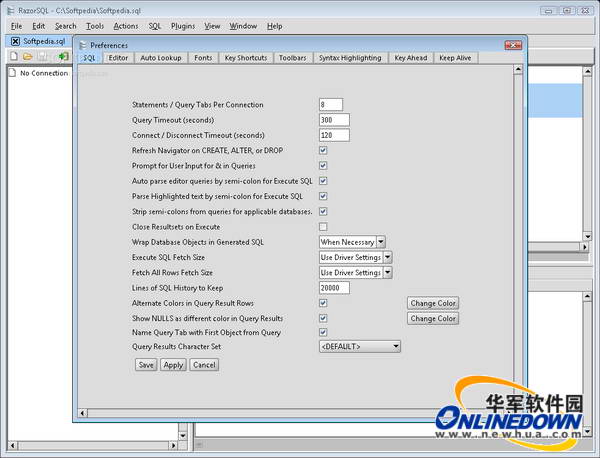Click the RazorSQL app icon in title bar

click(x=10, y=10)
